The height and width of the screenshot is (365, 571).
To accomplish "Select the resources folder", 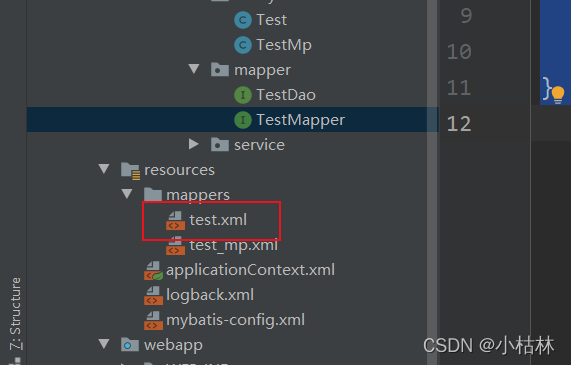I will pos(179,170).
